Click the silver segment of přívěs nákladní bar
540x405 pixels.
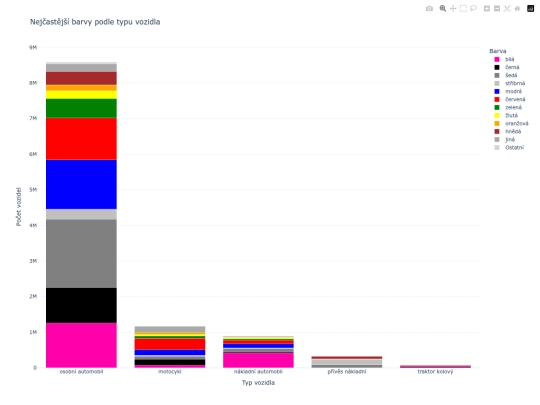347,362
